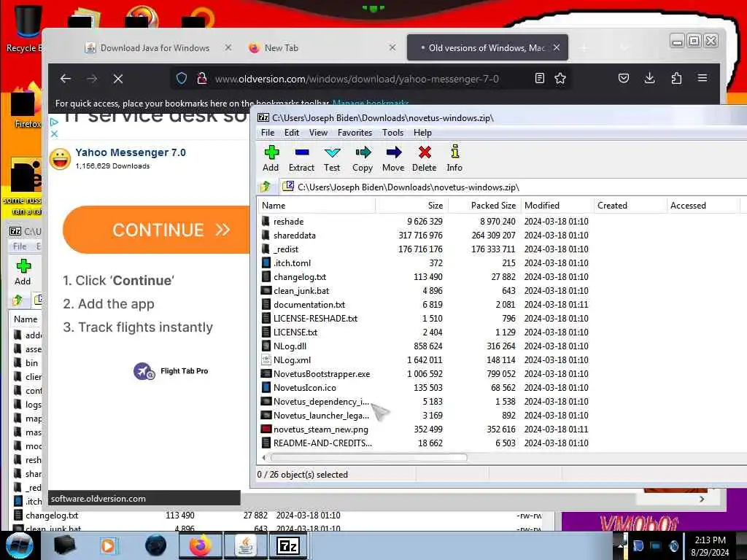Select LICENSE-RESHADE.txt file
Image resolution: width=747 pixels, height=560 pixels.
(x=425, y=318)
